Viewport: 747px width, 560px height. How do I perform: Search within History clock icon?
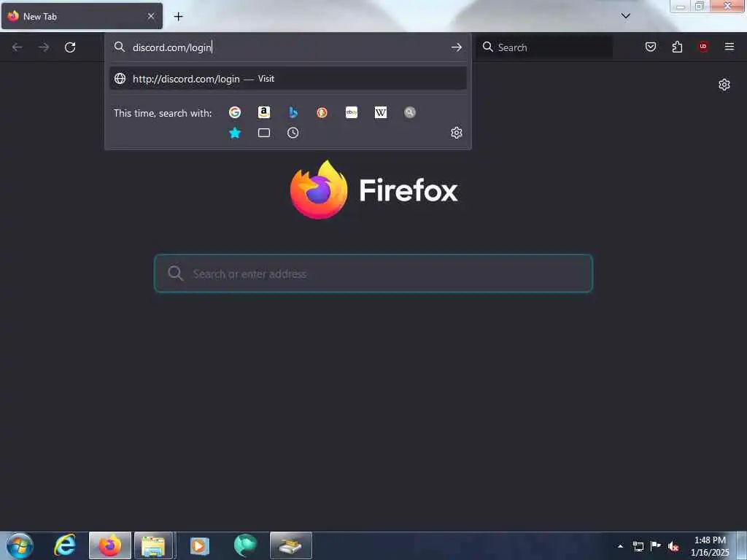pyautogui.click(x=293, y=133)
